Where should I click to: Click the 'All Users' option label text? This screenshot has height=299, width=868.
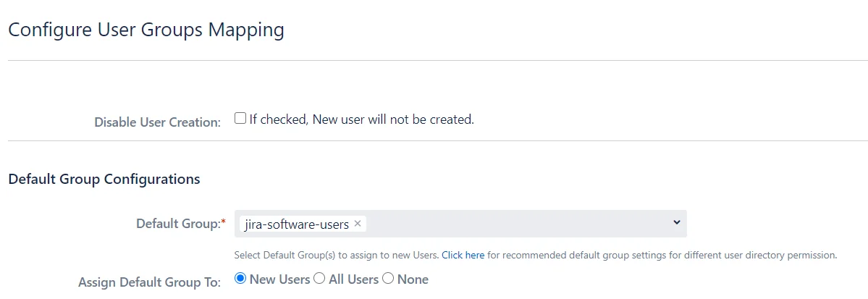pos(354,279)
